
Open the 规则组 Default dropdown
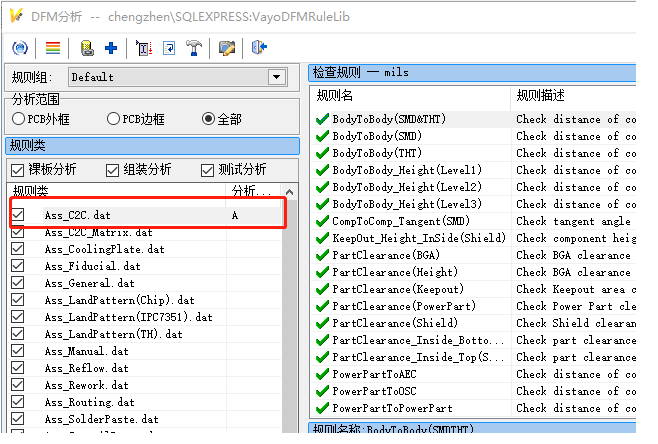tap(277, 77)
